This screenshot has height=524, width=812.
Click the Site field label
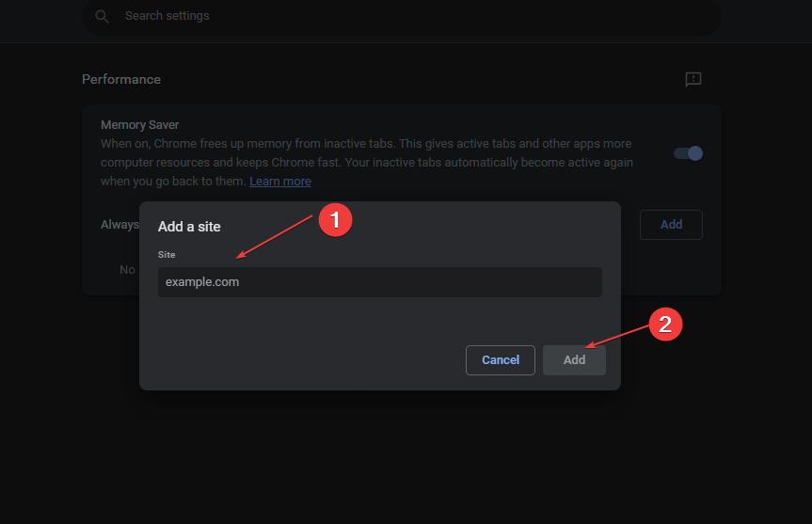click(167, 255)
